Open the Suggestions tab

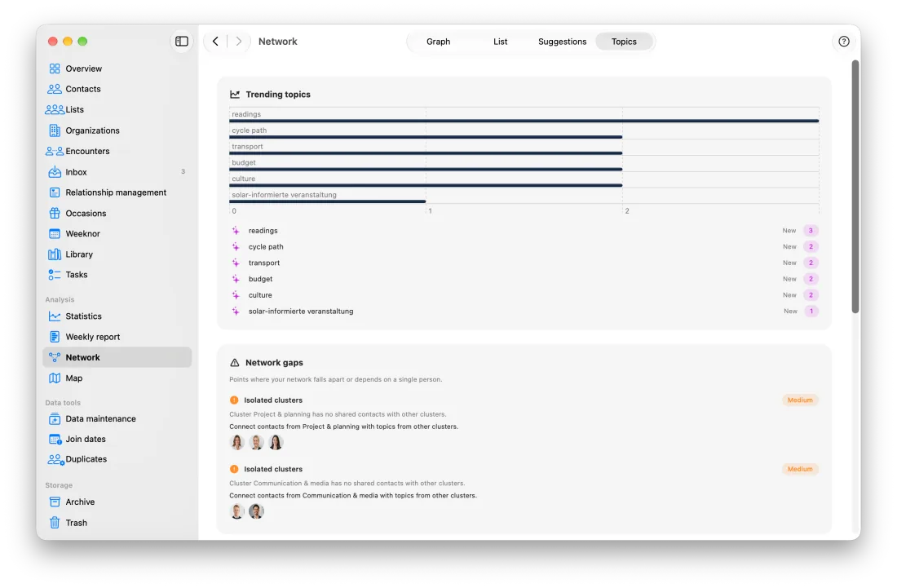point(563,42)
